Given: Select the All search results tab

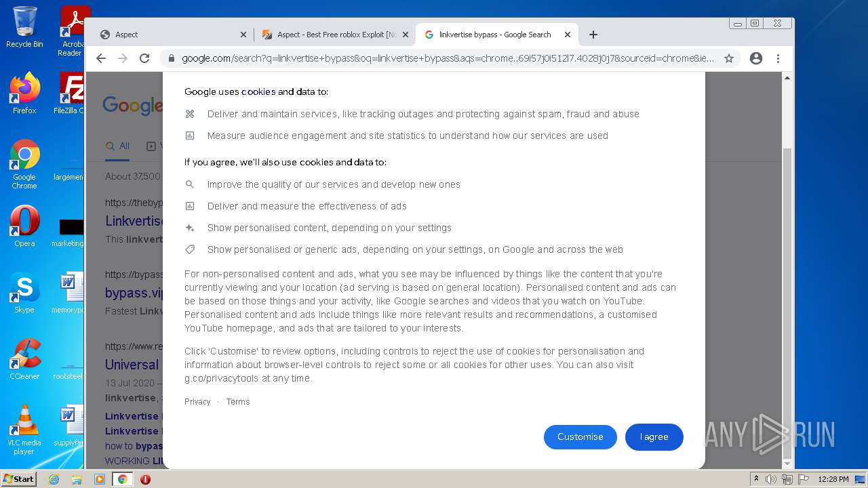Looking at the screenshot, I should [x=117, y=146].
